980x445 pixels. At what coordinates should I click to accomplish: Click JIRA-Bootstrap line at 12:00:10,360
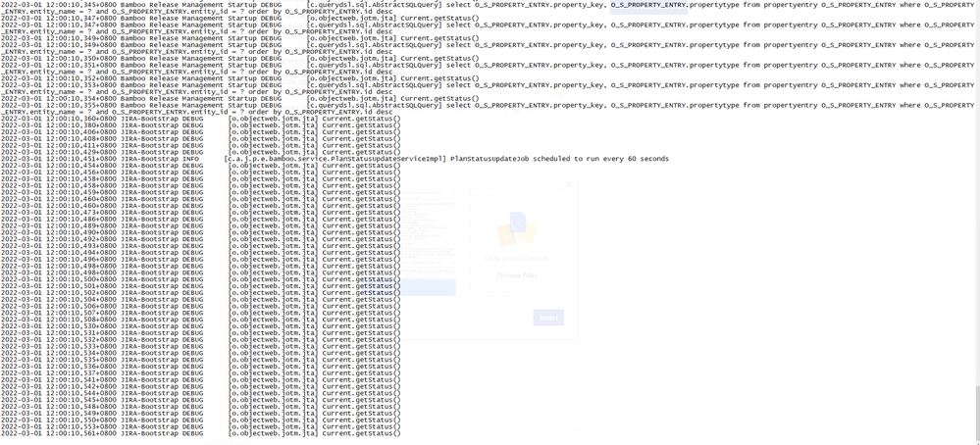point(200,119)
